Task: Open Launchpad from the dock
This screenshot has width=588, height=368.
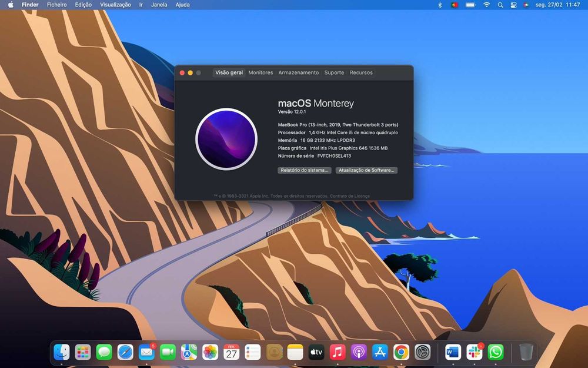Action: tap(83, 352)
